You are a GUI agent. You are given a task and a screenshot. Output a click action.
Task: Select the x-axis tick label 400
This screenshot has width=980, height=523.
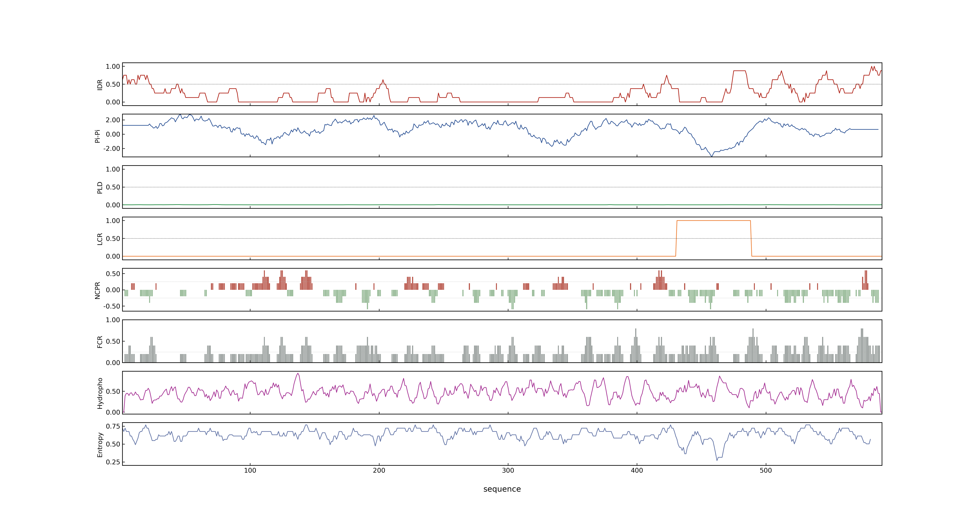coord(637,470)
